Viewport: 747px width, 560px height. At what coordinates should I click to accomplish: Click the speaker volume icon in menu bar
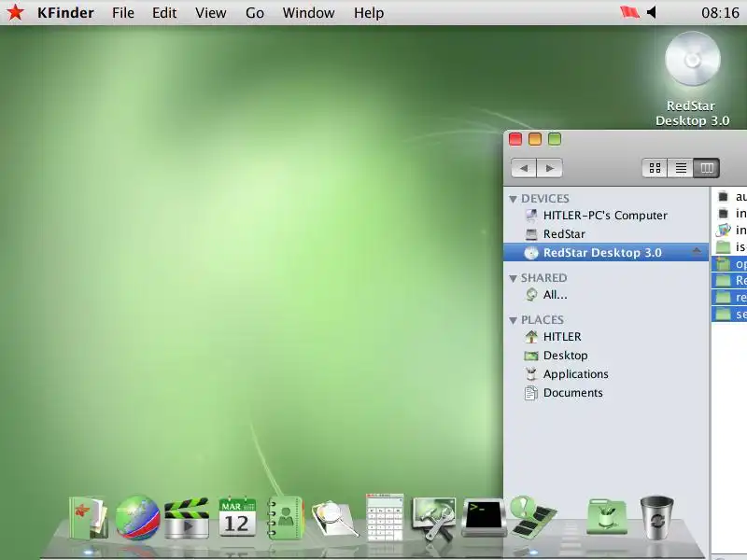[652, 12]
